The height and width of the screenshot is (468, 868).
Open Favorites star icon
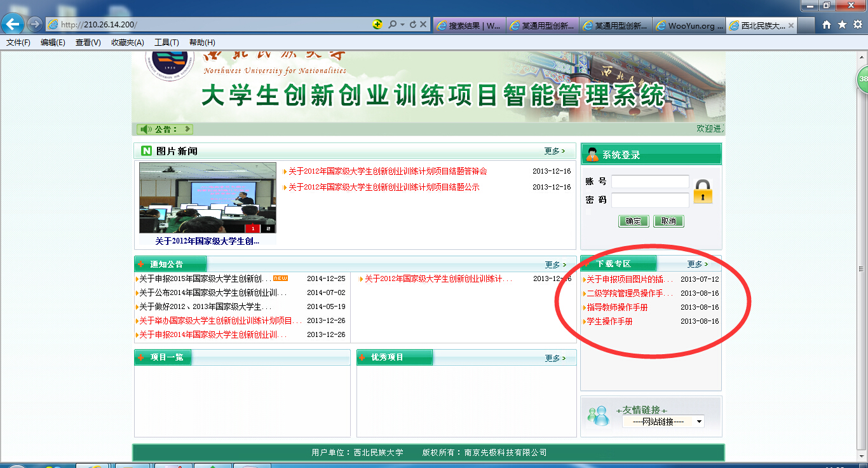click(842, 25)
